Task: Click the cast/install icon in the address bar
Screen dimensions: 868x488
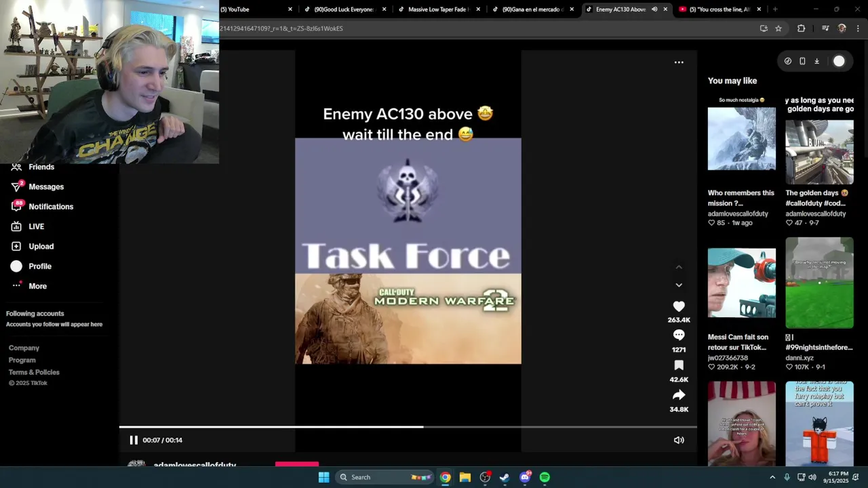Action: (764, 28)
